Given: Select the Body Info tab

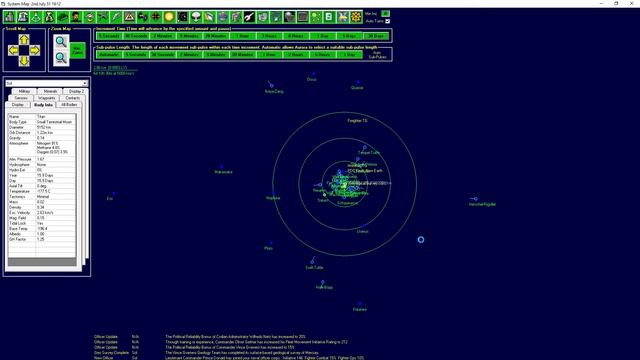Looking at the screenshot, I should coord(43,105).
